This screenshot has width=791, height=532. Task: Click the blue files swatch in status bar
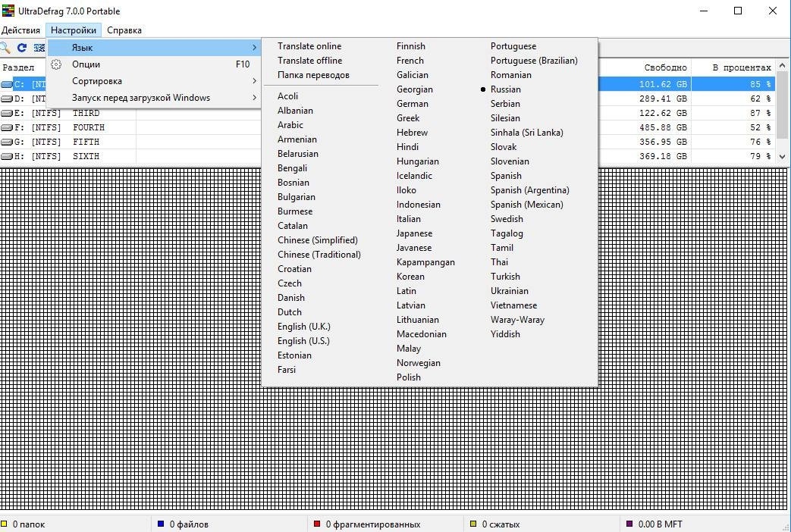pyautogui.click(x=161, y=524)
